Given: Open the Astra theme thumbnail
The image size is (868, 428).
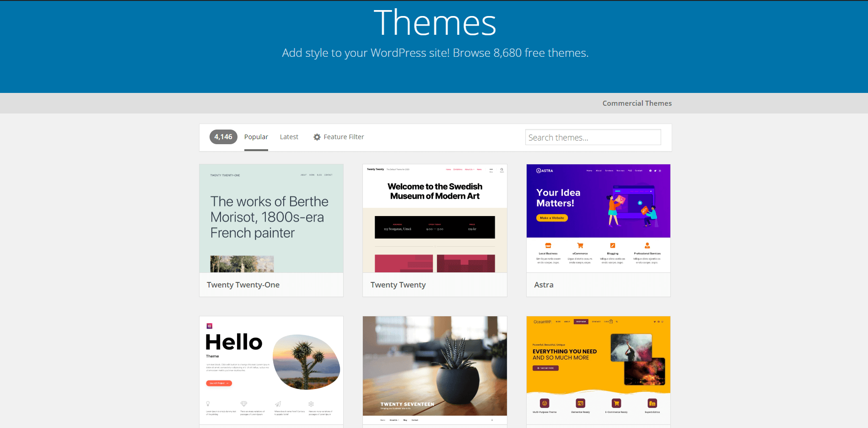Looking at the screenshot, I should pos(598,218).
